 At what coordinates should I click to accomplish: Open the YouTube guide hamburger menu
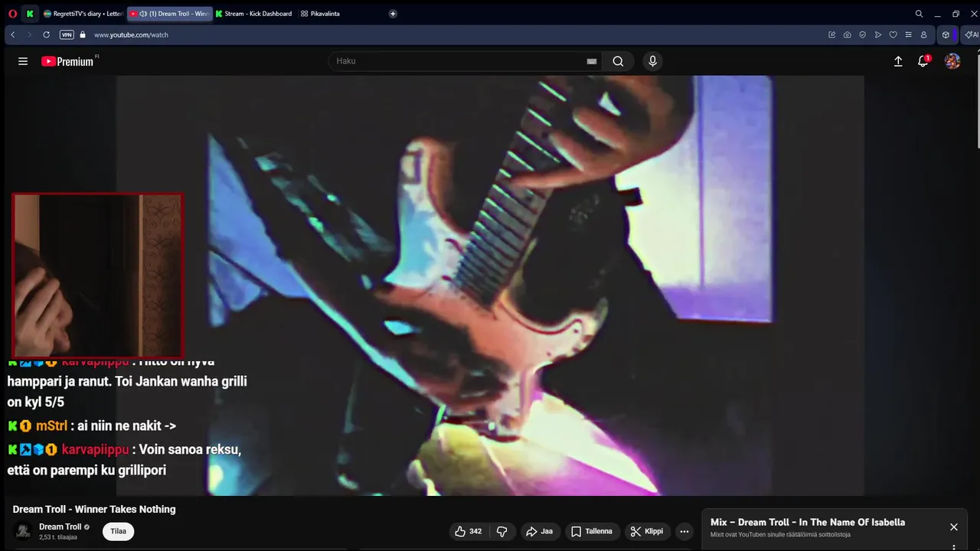click(x=23, y=61)
